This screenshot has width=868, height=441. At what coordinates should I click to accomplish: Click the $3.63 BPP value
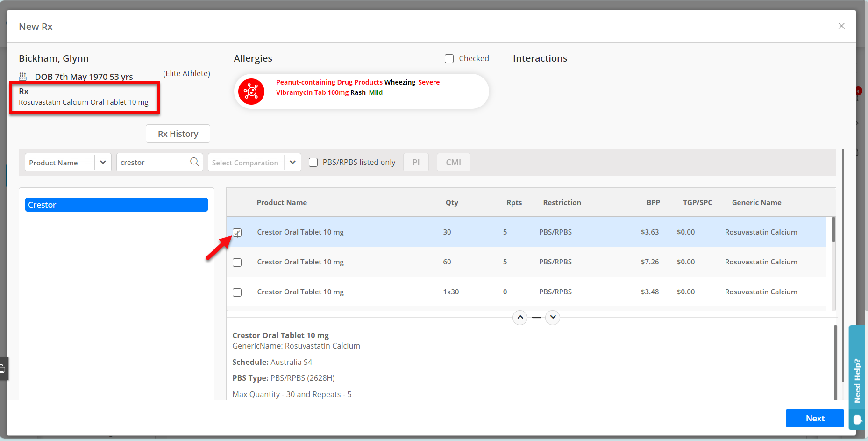650,232
